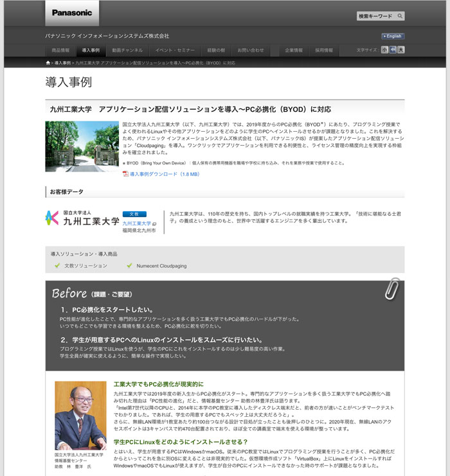
Task: Click Before item 2 about Linux install
Action: [x=161, y=340]
